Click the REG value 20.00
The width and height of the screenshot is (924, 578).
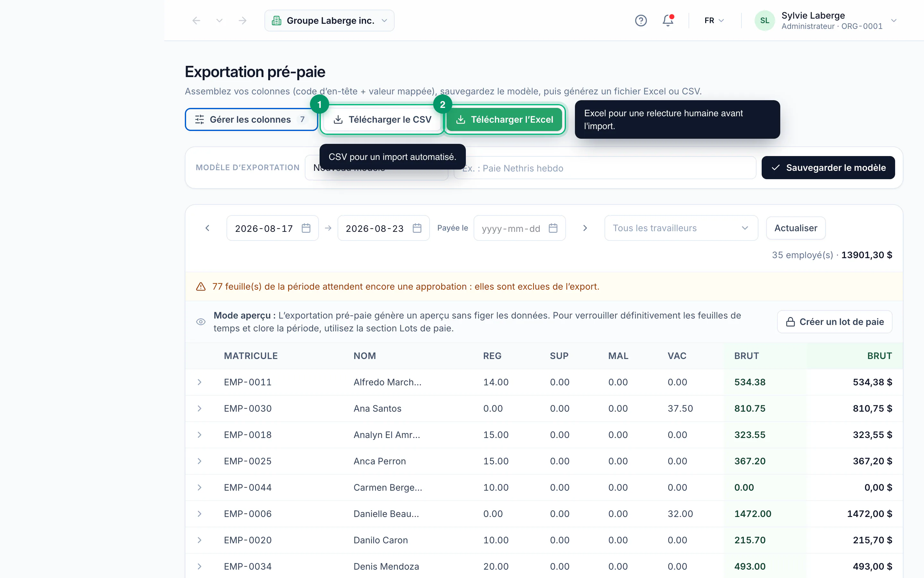(x=496, y=567)
